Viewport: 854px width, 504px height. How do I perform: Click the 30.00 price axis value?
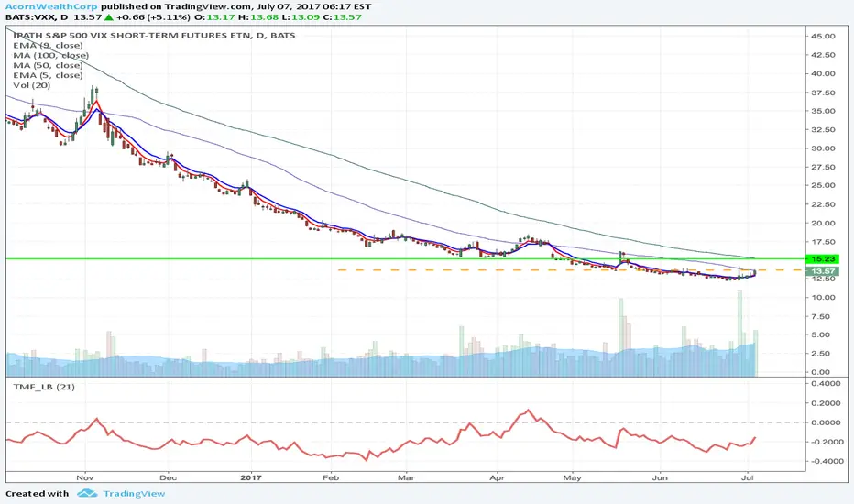coord(823,148)
